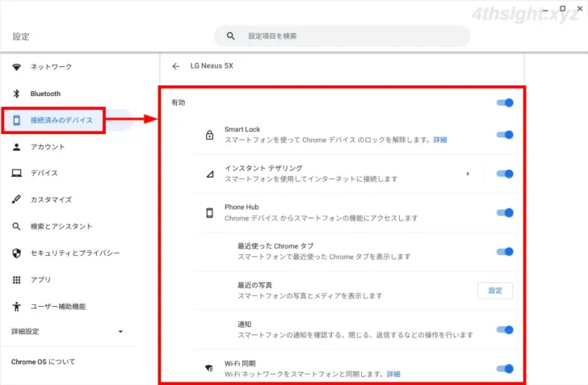Toggle the 通知 switch
Screen dimensions: 588x385
(x=505, y=330)
